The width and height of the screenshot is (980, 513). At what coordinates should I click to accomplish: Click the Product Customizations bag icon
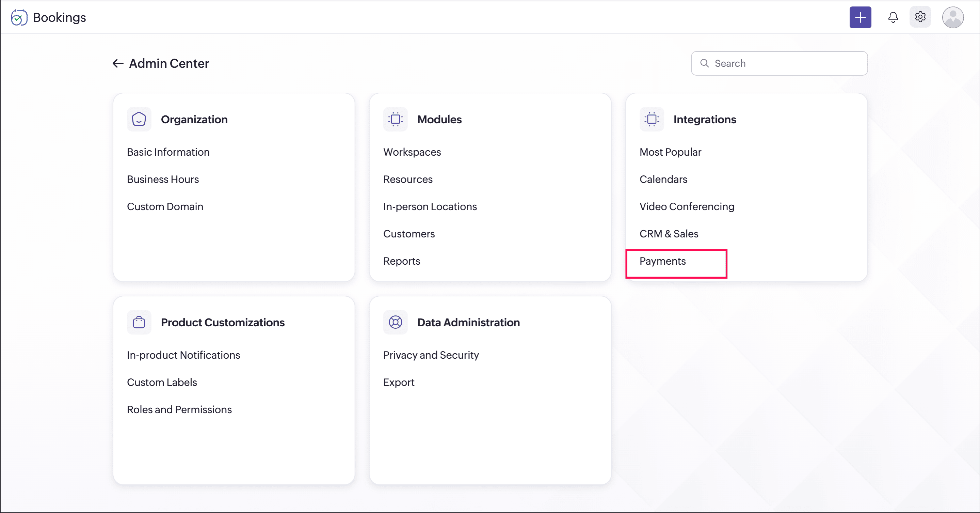(139, 322)
